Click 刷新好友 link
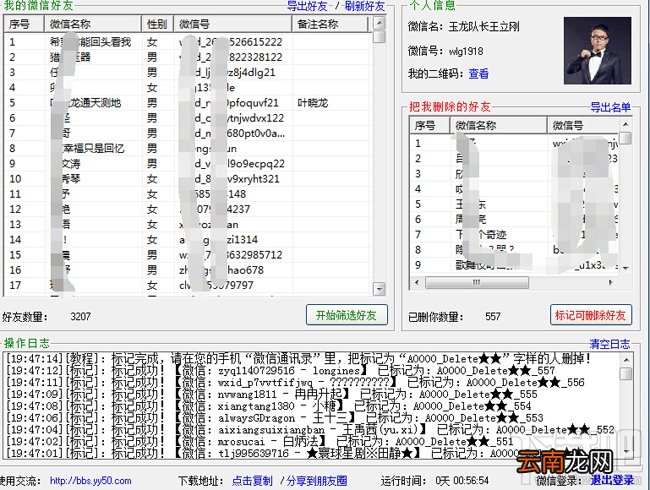This screenshot has width=650, height=490. [365, 6]
